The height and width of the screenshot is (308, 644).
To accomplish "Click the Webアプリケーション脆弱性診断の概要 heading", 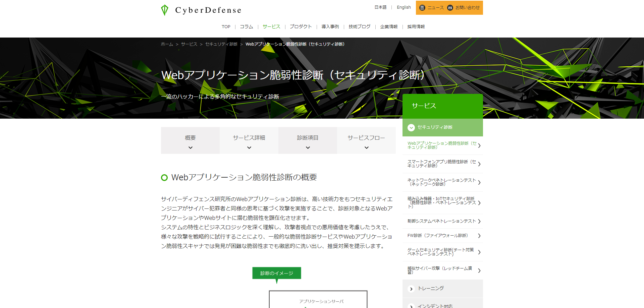I will coord(244,177).
